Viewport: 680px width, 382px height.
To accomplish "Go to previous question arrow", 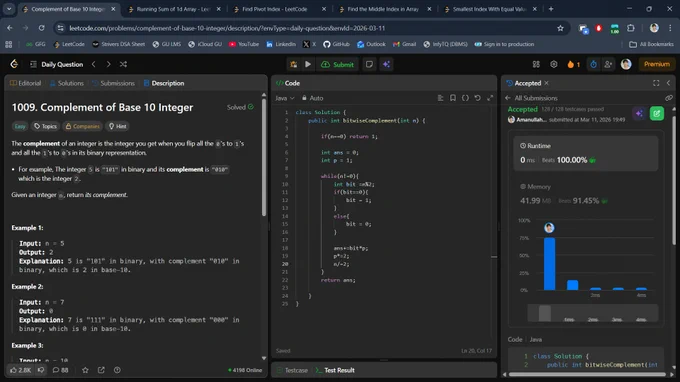I will [x=94, y=64].
